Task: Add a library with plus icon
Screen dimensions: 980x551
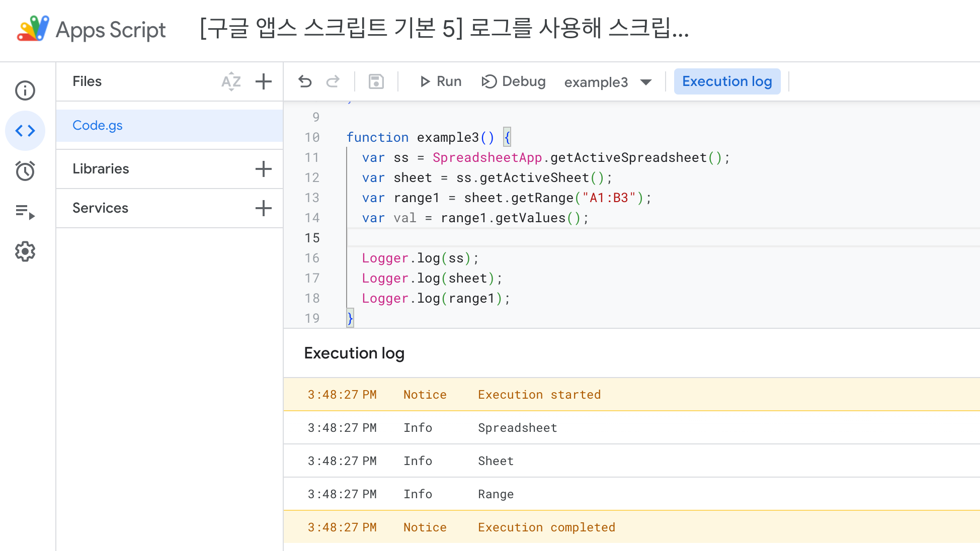Action: [264, 169]
